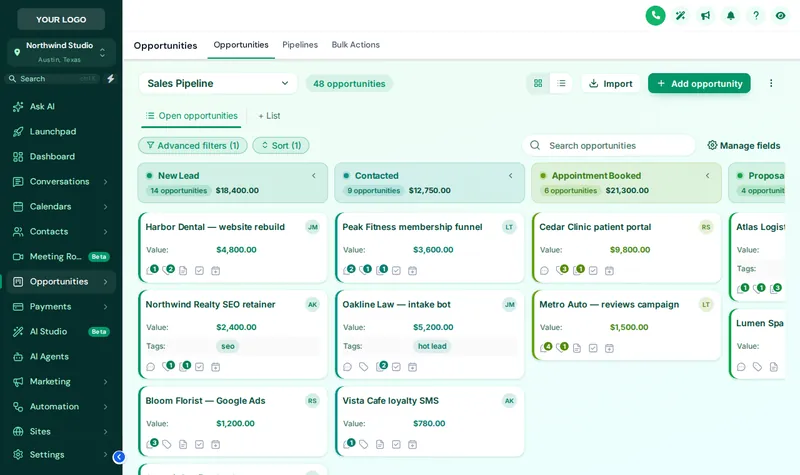Open the three-dot more options menu

[x=771, y=83]
